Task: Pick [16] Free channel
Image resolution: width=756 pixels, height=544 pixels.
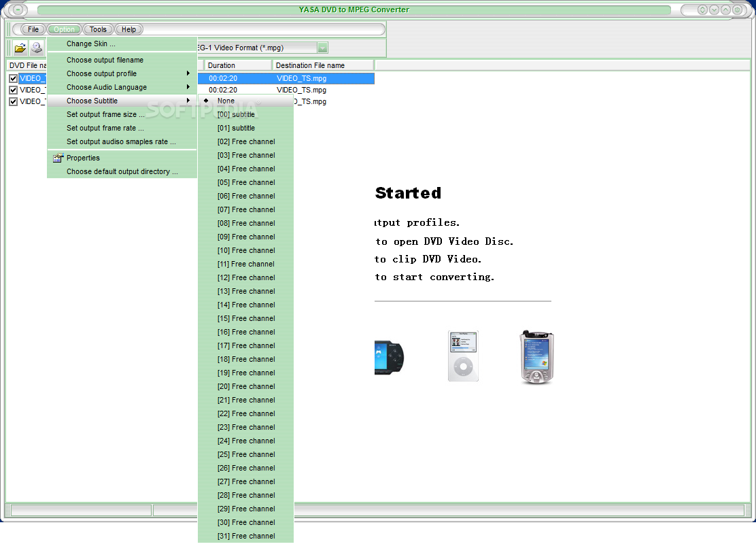Action: point(245,332)
